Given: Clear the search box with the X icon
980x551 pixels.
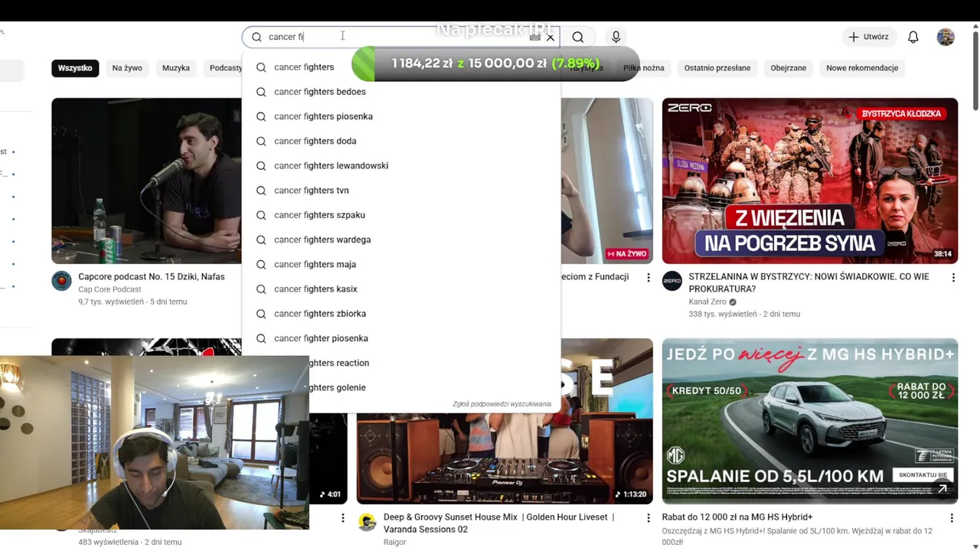Looking at the screenshot, I should pos(550,37).
